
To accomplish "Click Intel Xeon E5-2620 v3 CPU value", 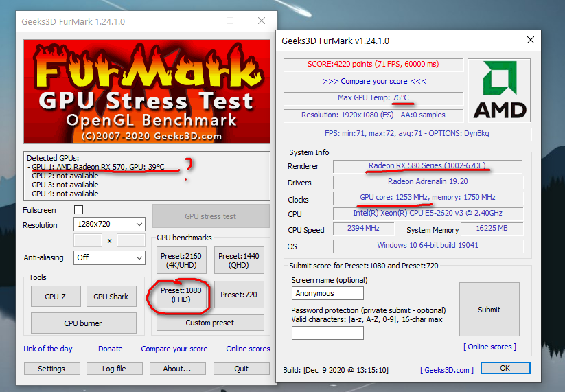I will point(428,214).
